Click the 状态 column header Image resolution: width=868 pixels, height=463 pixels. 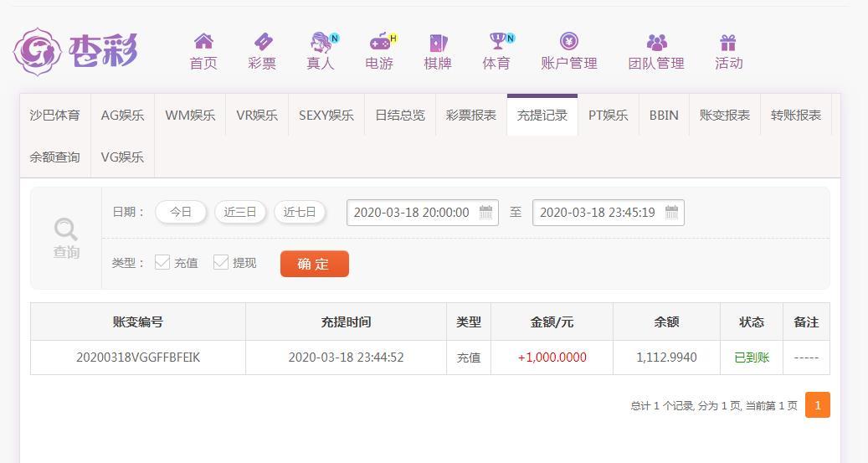click(752, 322)
